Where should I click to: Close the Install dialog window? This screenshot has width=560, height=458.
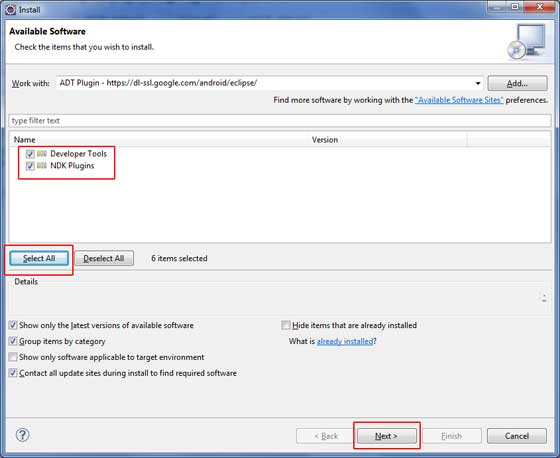(539, 6)
